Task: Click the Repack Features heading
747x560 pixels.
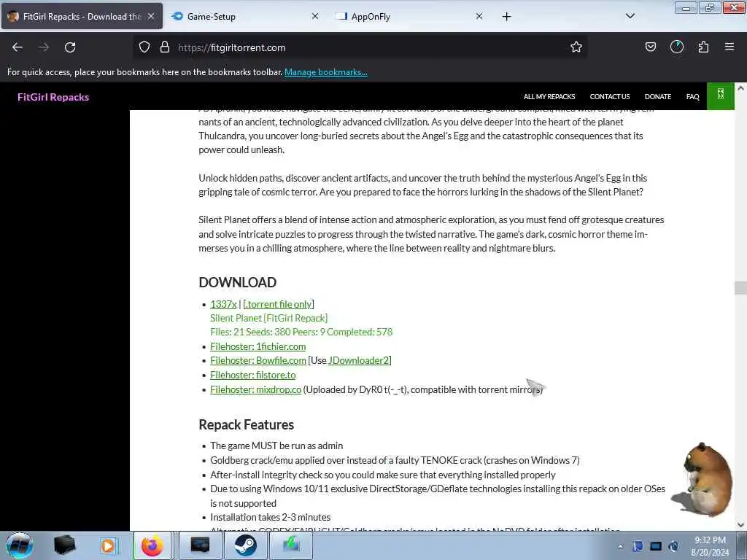Action: pos(246,425)
